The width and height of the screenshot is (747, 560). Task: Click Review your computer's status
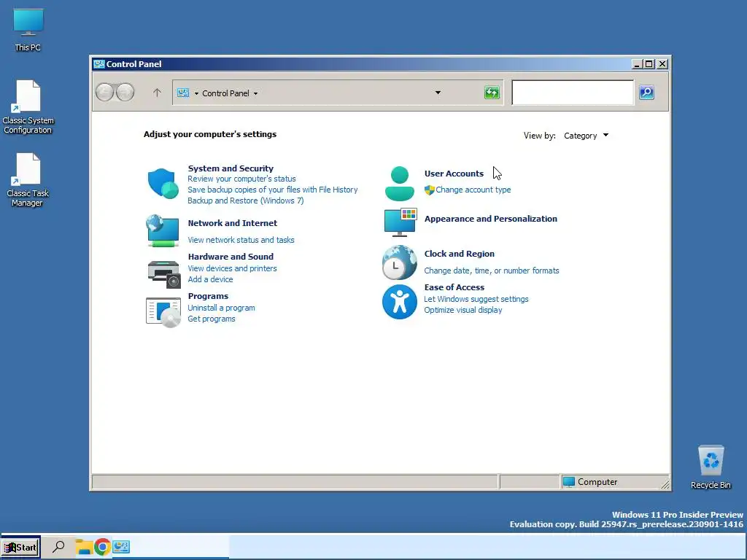tap(241, 179)
